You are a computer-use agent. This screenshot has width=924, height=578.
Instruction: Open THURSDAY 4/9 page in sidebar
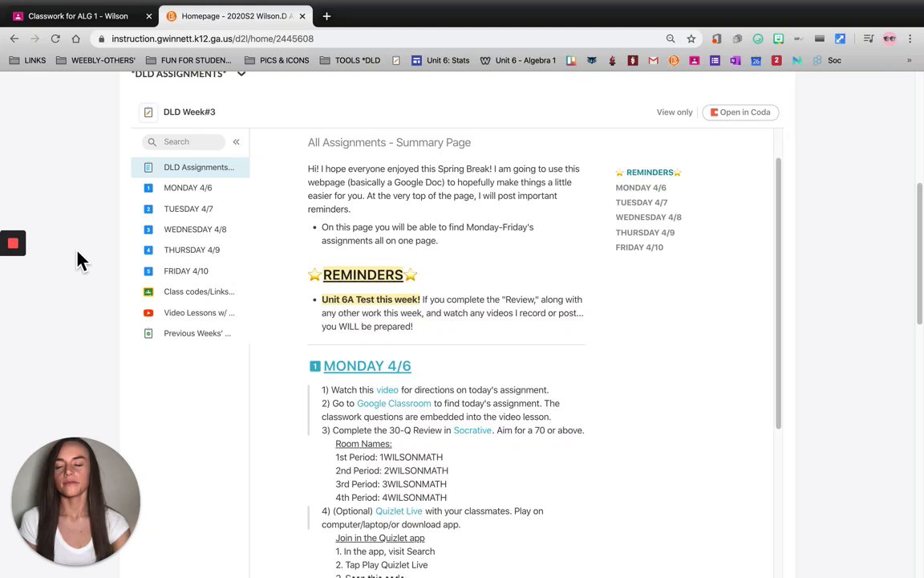(190, 250)
